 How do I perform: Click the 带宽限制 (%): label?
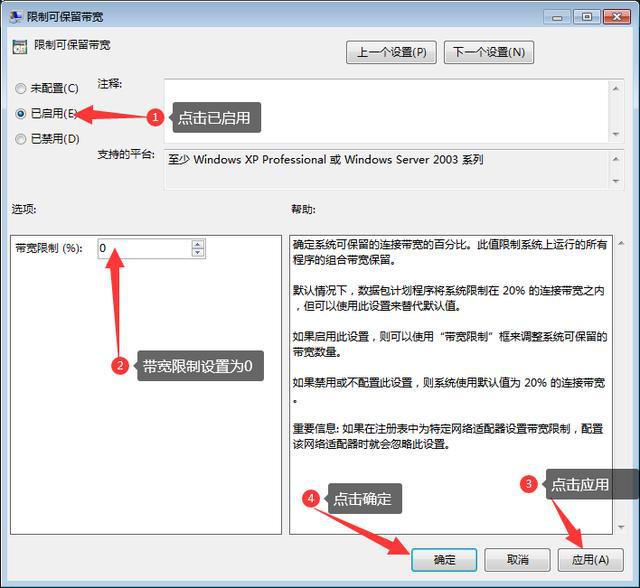49,248
